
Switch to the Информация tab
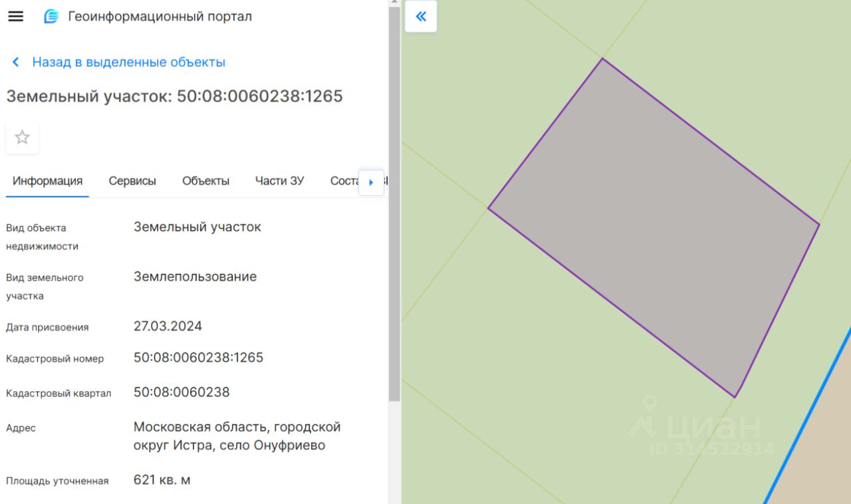[x=47, y=181]
